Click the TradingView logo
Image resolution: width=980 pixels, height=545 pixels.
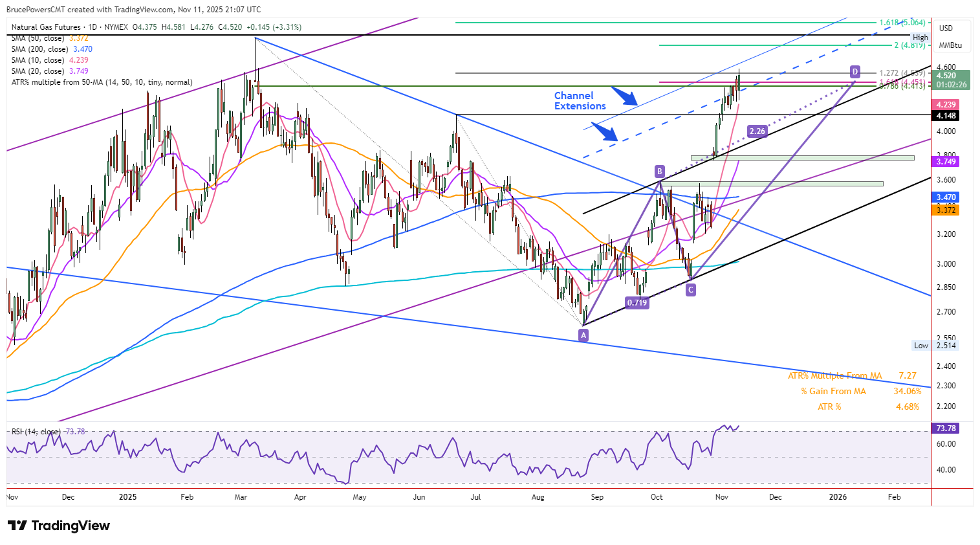59,526
